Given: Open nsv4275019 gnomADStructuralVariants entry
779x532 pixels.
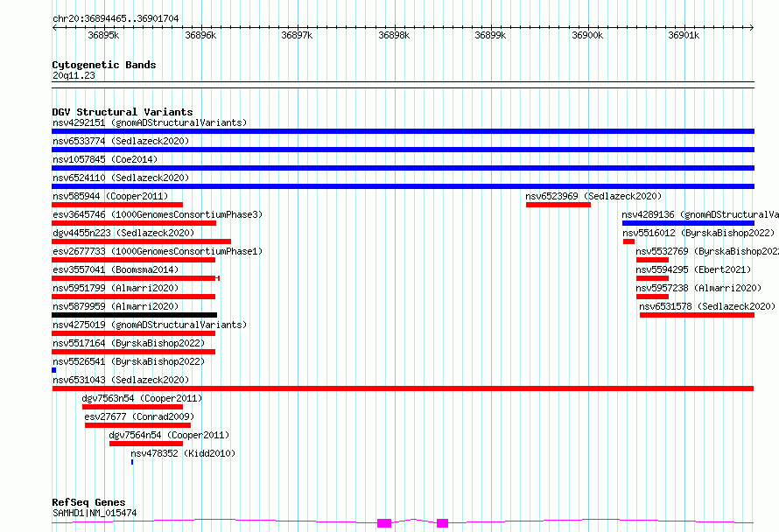Looking at the screenshot, I should [150, 325].
